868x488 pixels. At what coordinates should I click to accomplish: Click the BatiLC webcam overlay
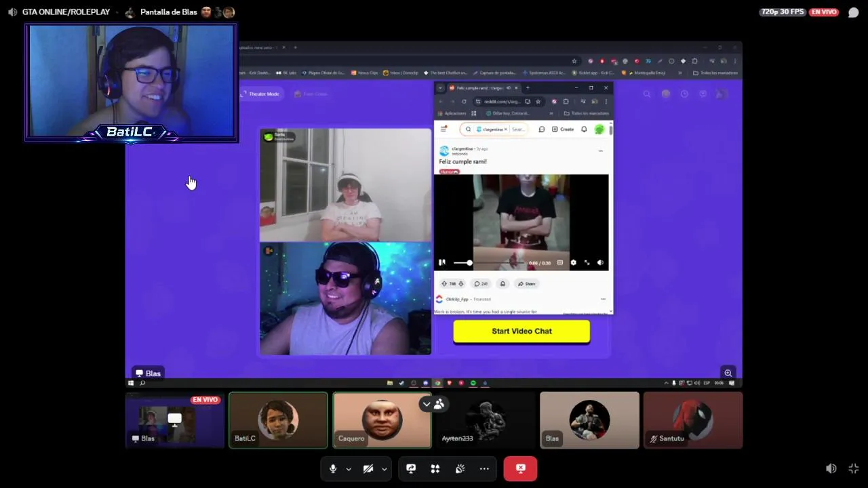click(131, 83)
